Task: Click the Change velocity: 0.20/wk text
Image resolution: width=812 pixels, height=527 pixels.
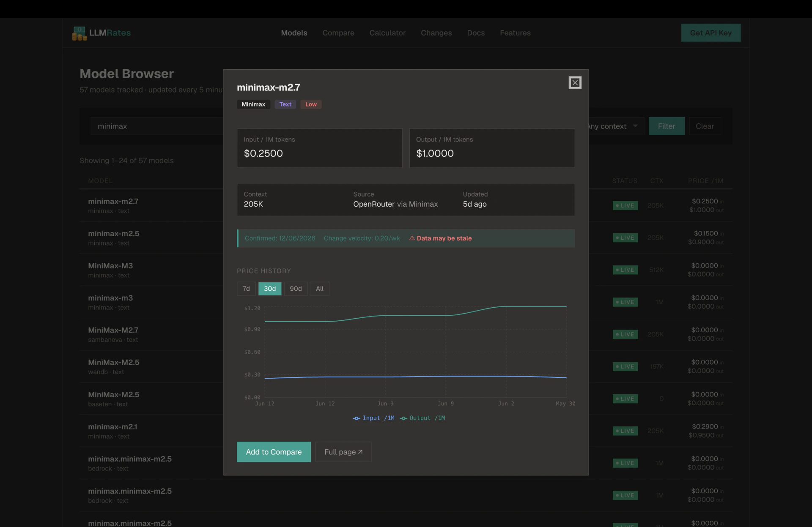Action: (x=362, y=238)
